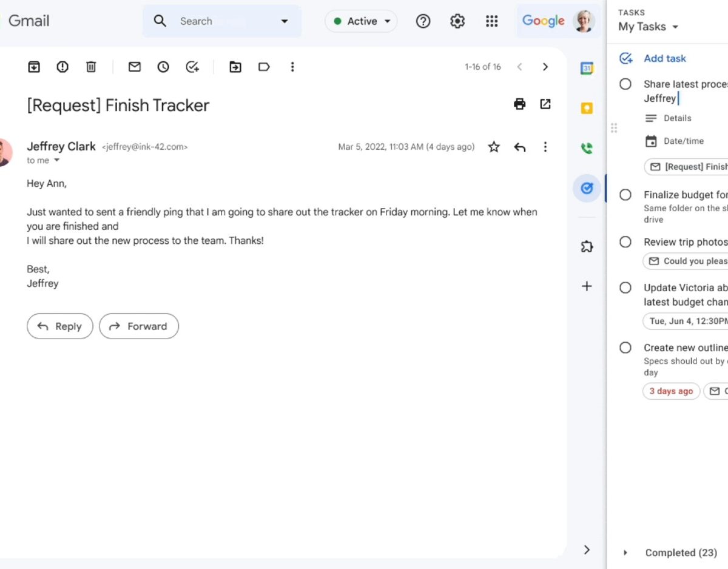Mark the email as unread

135,67
